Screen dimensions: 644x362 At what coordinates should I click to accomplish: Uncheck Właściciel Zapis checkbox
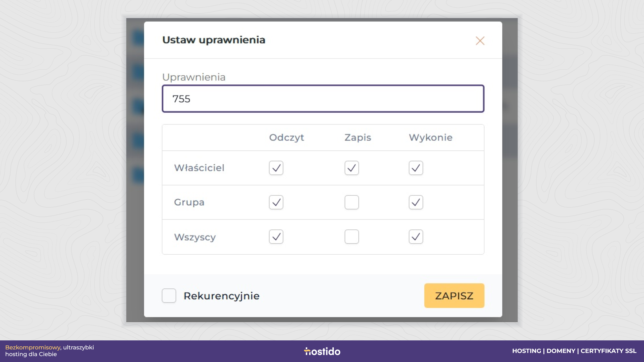[352, 168]
